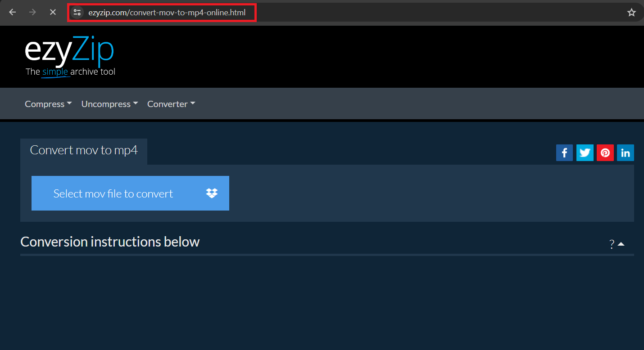Share the page via the Facebook icon
644x350 pixels.
(x=564, y=153)
